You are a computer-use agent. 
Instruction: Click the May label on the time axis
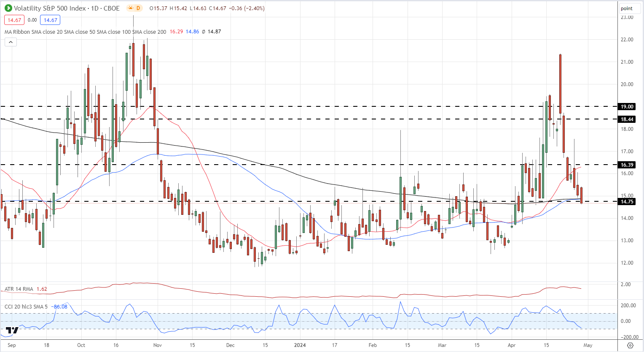[x=588, y=345]
